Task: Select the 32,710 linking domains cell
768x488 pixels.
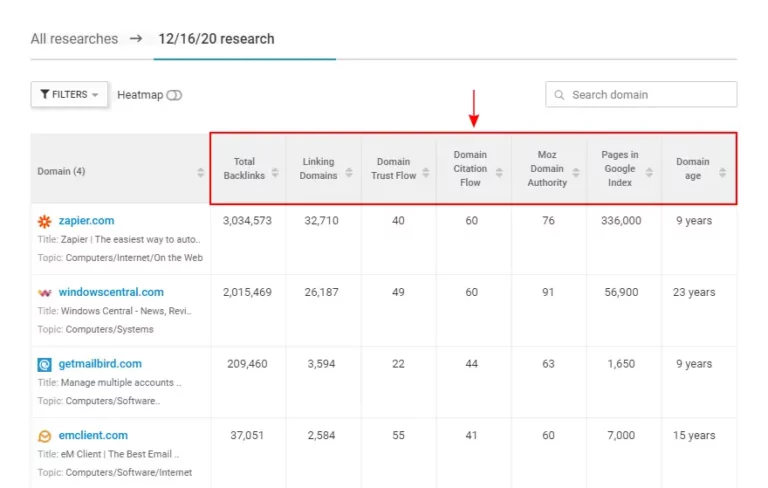Action: [x=321, y=220]
